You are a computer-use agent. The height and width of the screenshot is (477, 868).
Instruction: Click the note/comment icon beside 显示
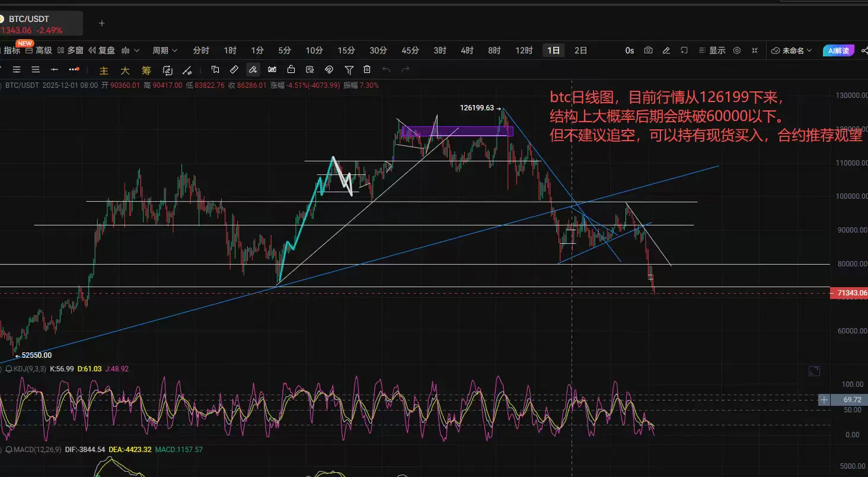click(684, 50)
